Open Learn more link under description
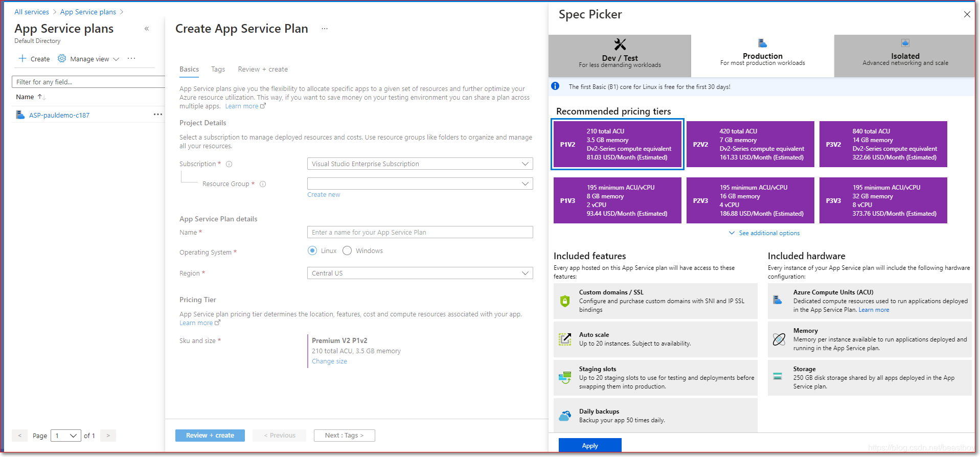The image size is (980, 457). (245, 106)
